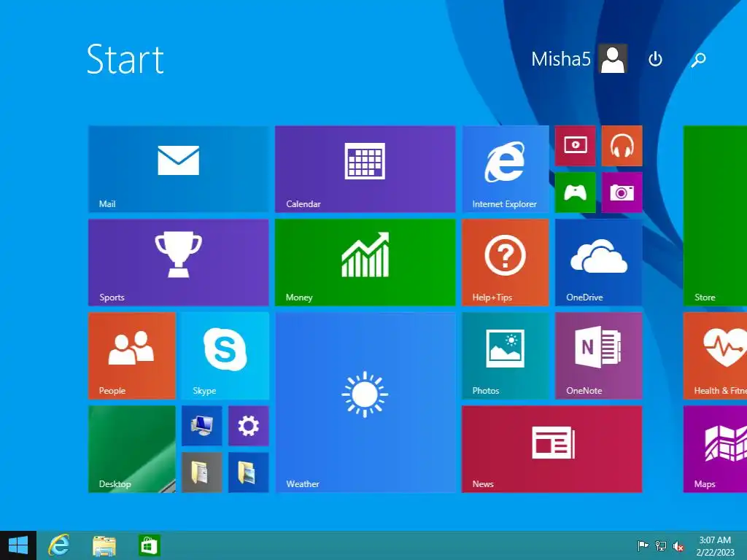Open the PC settings gear tile
This screenshot has width=747, height=560.
(248, 426)
